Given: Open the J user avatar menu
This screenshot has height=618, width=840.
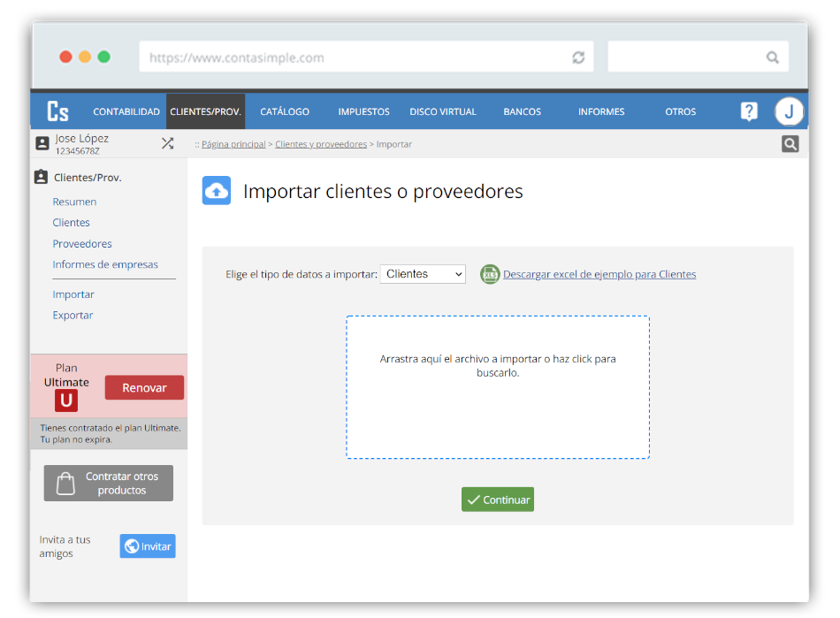Looking at the screenshot, I should [789, 111].
